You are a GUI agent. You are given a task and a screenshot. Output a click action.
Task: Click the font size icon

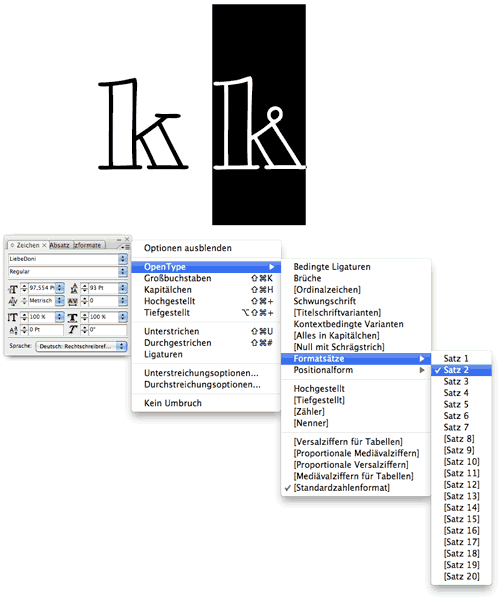pos(13,289)
